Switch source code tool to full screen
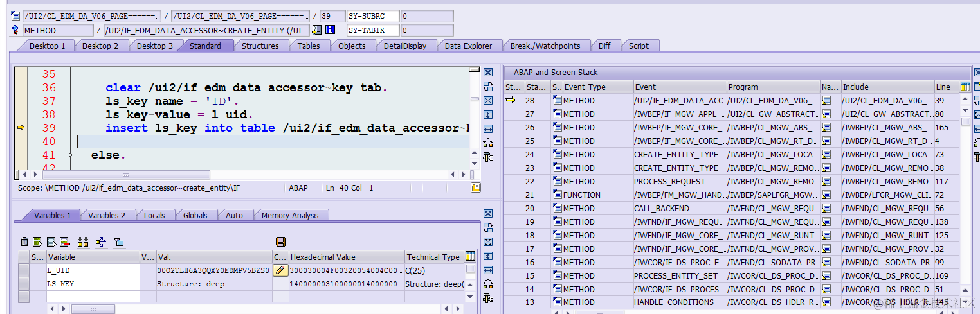 pos(488,100)
